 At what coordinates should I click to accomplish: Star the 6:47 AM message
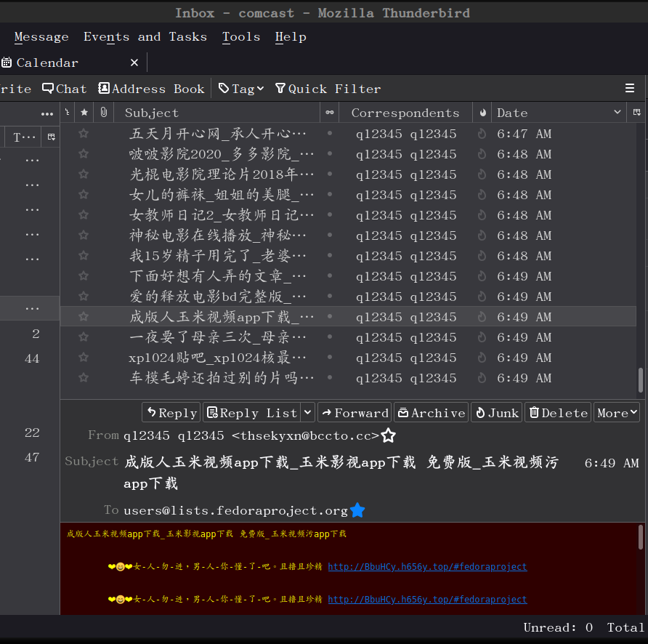pos(84,134)
